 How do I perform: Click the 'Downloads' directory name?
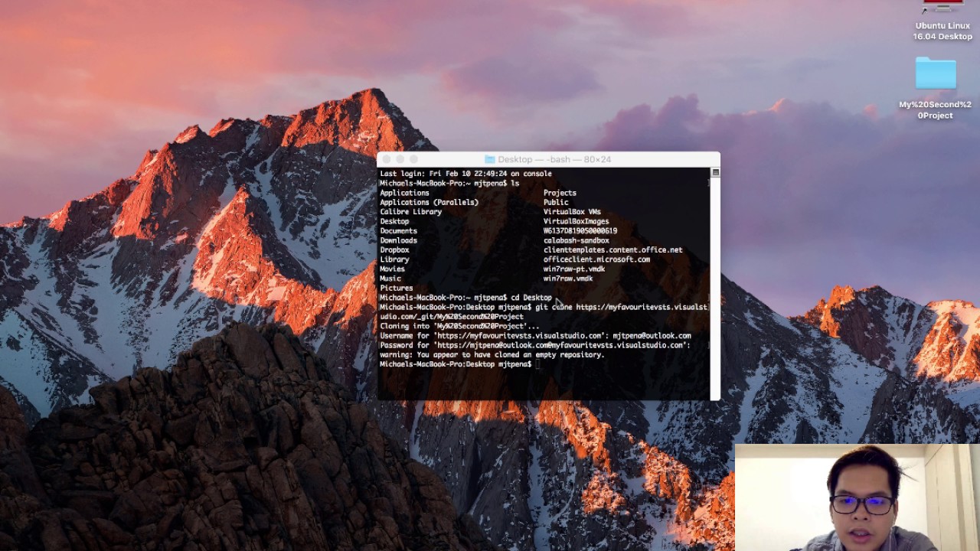[x=398, y=240]
